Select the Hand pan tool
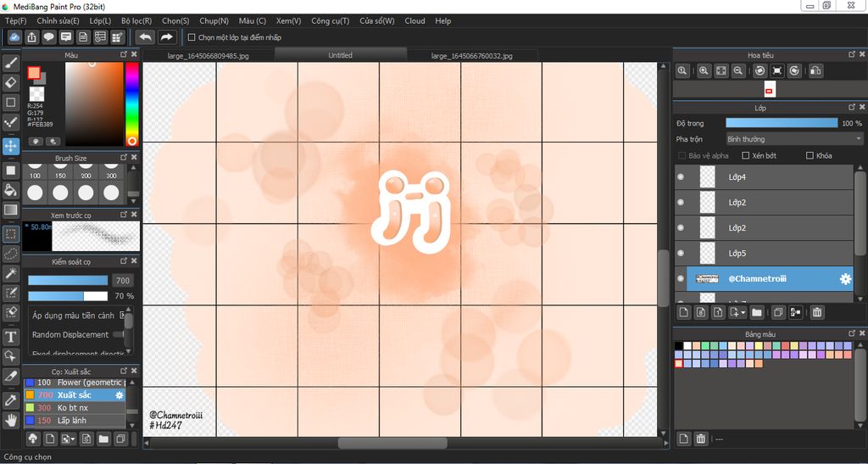This screenshot has height=464, width=868. [x=11, y=420]
